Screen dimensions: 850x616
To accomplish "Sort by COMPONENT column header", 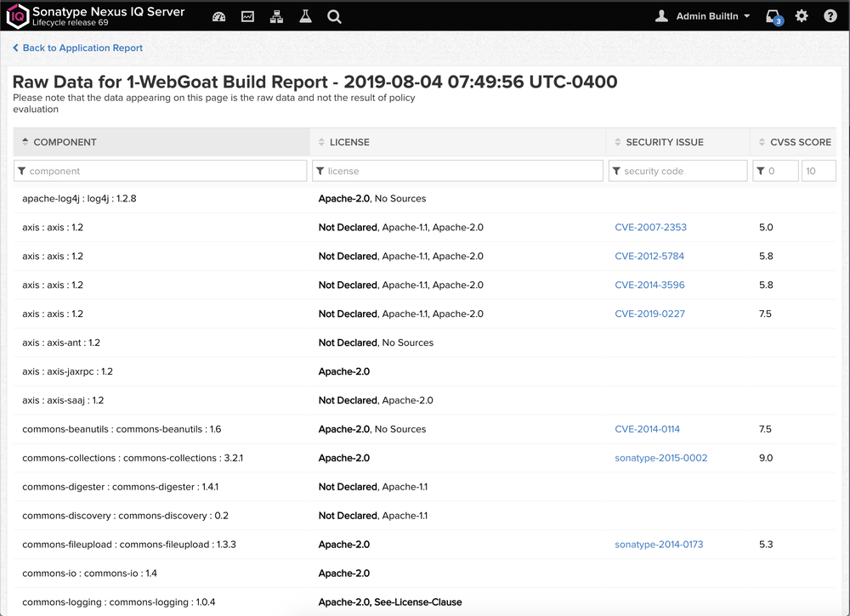I will tap(161, 142).
